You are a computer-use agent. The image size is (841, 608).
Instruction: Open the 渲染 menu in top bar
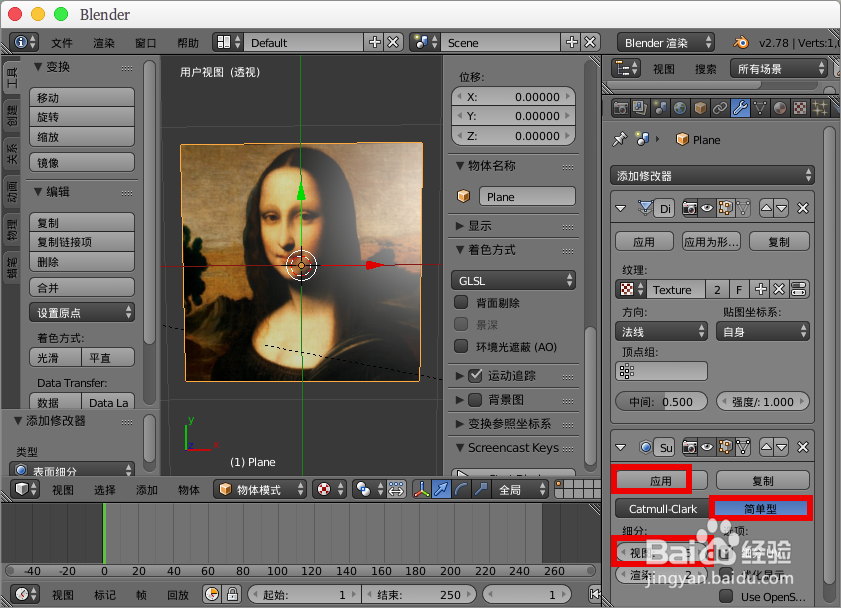click(x=104, y=43)
